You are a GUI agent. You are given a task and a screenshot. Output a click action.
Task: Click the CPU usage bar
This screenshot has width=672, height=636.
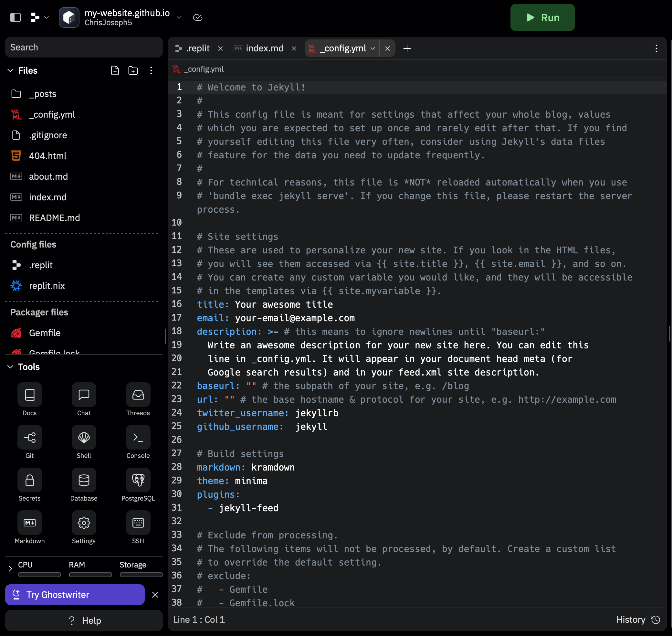(40, 575)
